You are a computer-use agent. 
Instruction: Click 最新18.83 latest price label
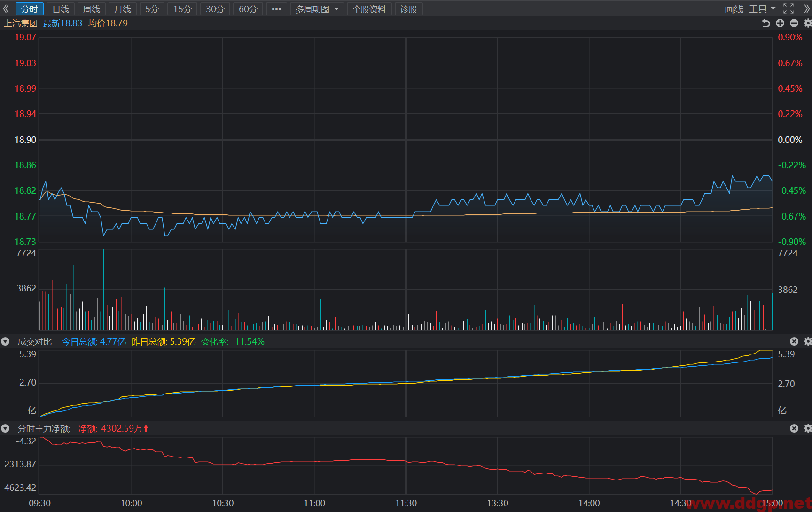tap(62, 23)
